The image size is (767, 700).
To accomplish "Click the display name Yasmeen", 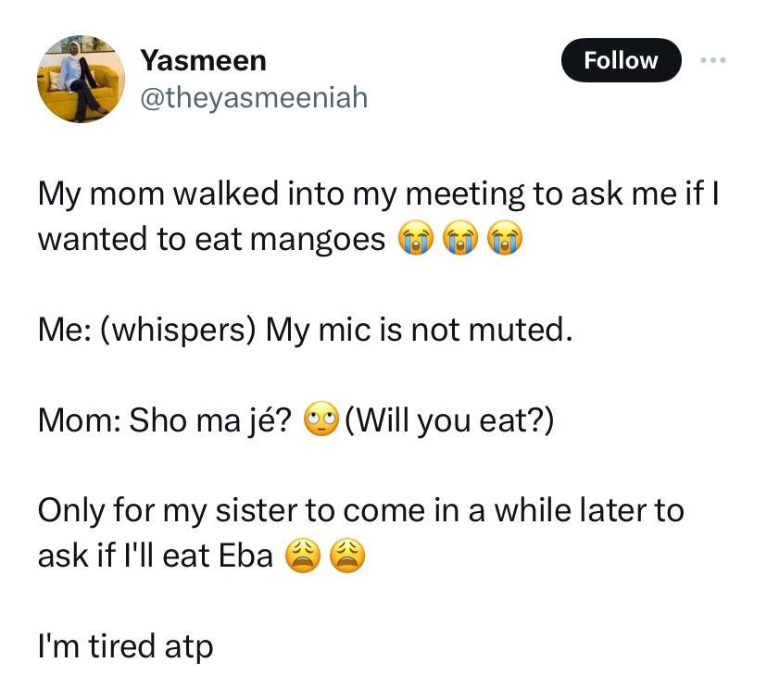I will pos(204,60).
